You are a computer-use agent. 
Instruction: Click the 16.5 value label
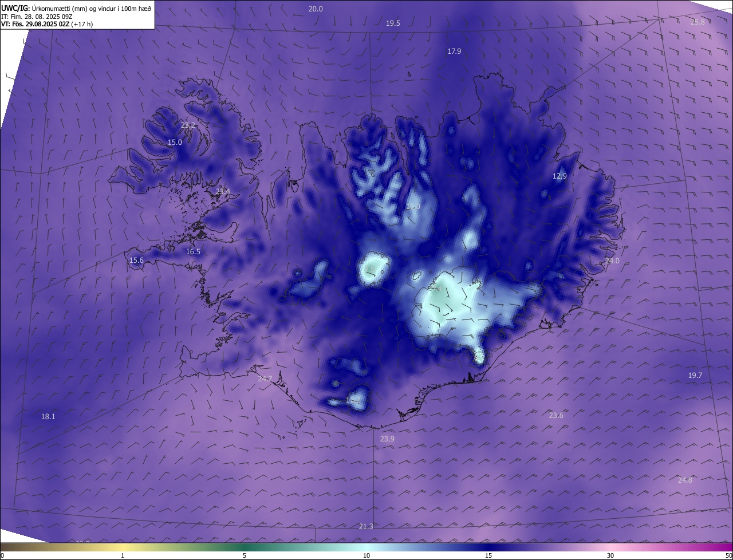(x=193, y=251)
